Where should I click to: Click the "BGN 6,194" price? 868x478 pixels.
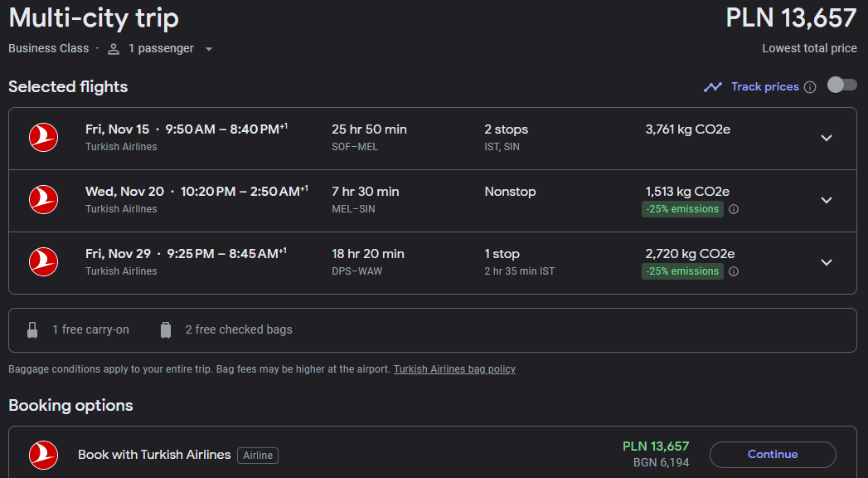[662, 462]
